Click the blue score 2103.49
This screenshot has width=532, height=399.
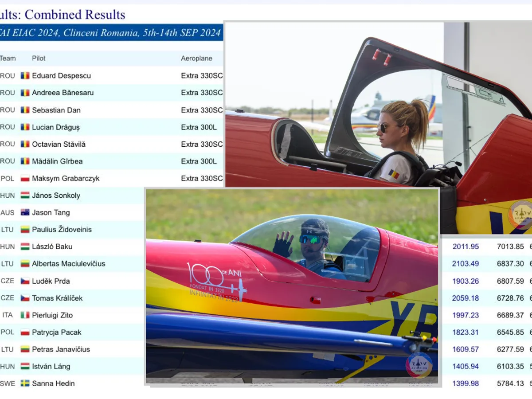(x=465, y=264)
